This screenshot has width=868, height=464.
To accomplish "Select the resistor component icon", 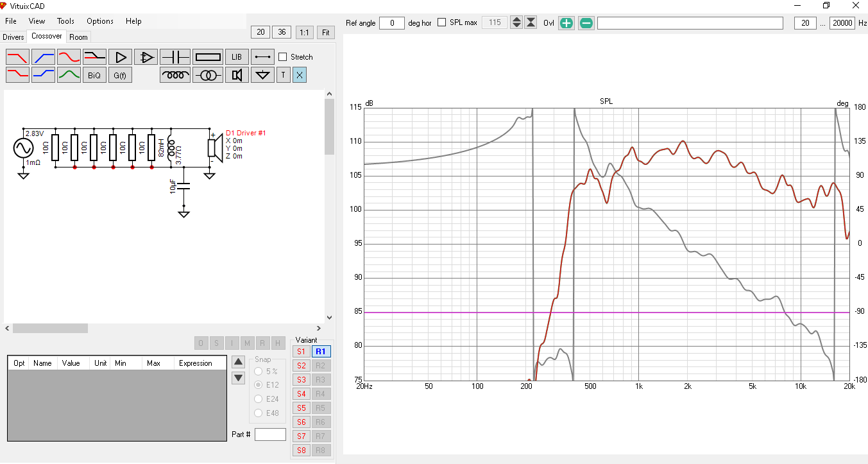I will tap(207, 56).
